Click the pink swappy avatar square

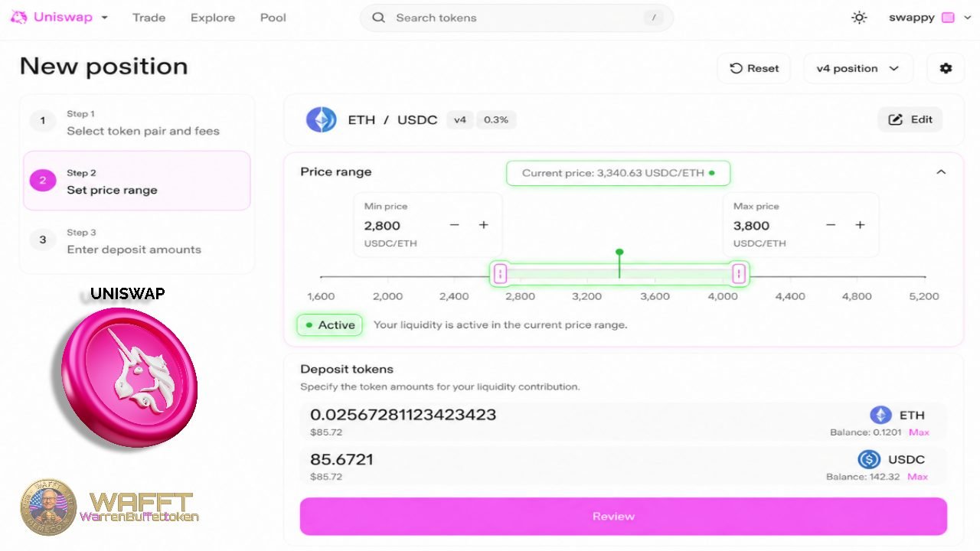(x=948, y=18)
